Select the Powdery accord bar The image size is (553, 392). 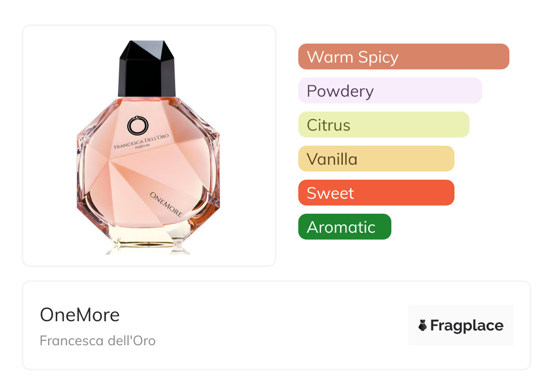pos(390,91)
